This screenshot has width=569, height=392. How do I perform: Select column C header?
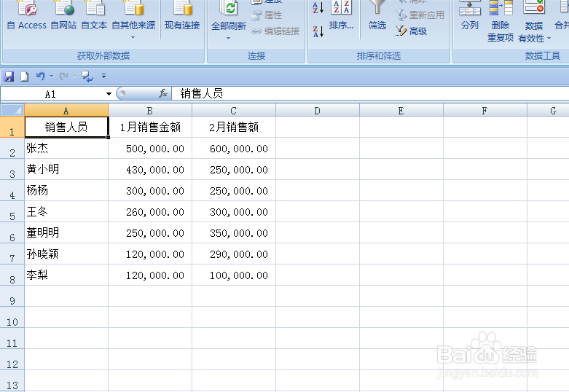pyautogui.click(x=234, y=110)
